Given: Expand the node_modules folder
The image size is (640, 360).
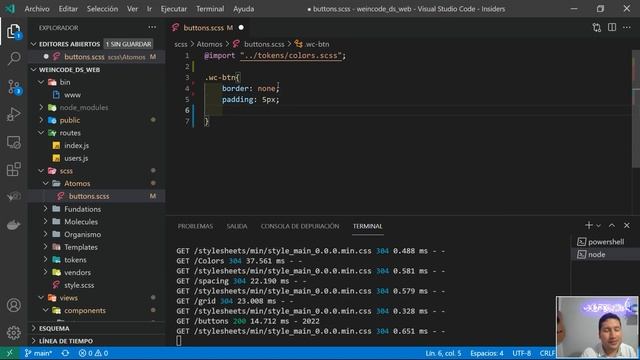Looking at the screenshot, I should (41, 107).
